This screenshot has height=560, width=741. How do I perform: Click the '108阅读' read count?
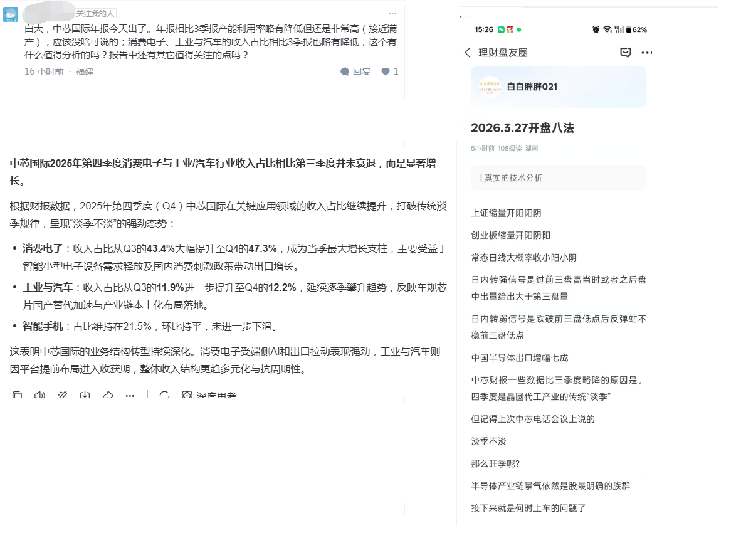point(510,148)
